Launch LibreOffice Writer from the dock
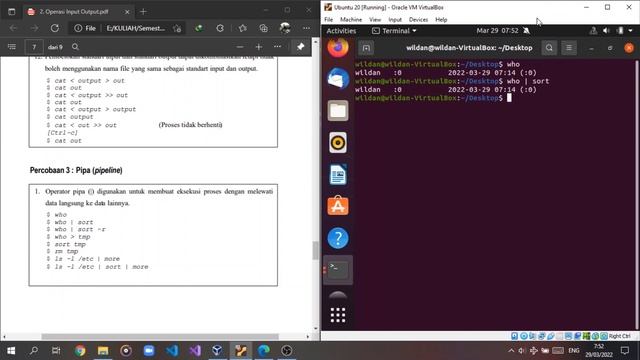The height and width of the screenshot is (360, 640). [338, 174]
